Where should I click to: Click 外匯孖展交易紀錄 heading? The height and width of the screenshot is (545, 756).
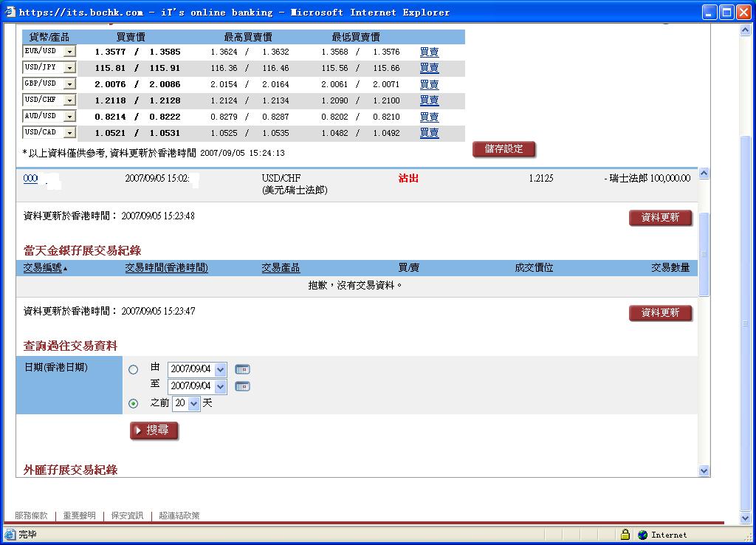pyautogui.click(x=70, y=470)
